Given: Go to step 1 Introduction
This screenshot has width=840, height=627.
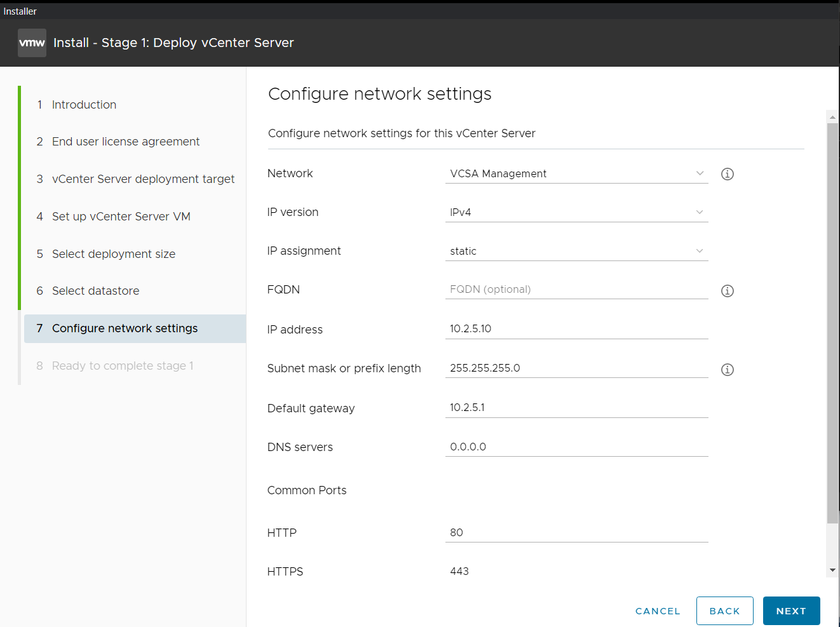Looking at the screenshot, I should pyautogui.click(x=84, y=105).
